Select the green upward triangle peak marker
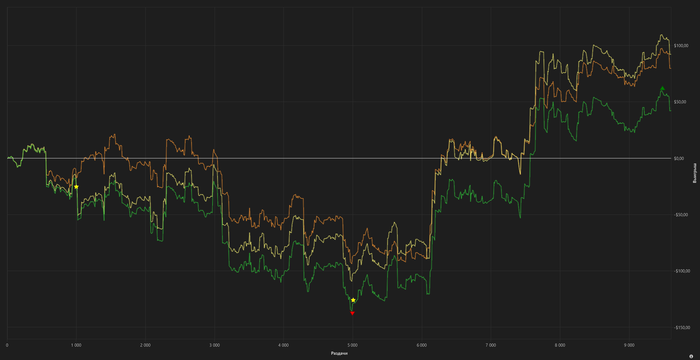Screen dimensions: 700x360 point(662,88)
